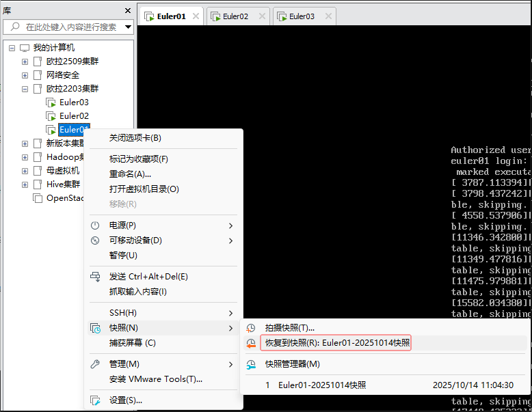Close the Euler02 tab
Screen dimensions: 532x412
pyautogui.click(x=262, y=16)
